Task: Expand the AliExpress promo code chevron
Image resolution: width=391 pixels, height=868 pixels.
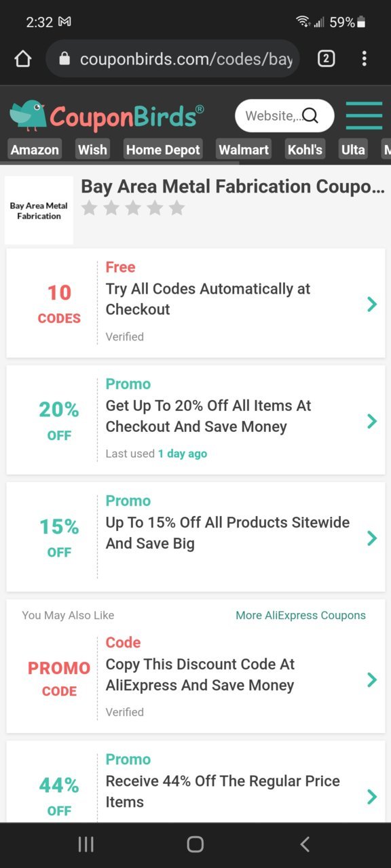Action: [371, 679]
